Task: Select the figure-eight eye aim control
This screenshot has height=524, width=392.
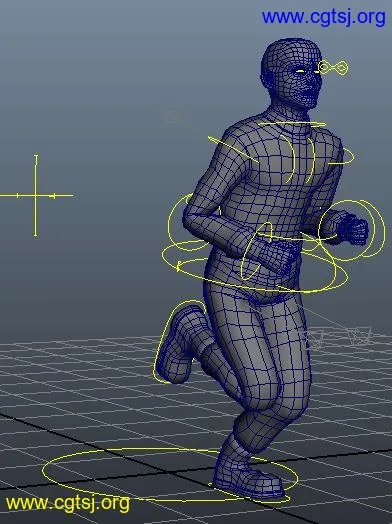Action: [333, 68]
